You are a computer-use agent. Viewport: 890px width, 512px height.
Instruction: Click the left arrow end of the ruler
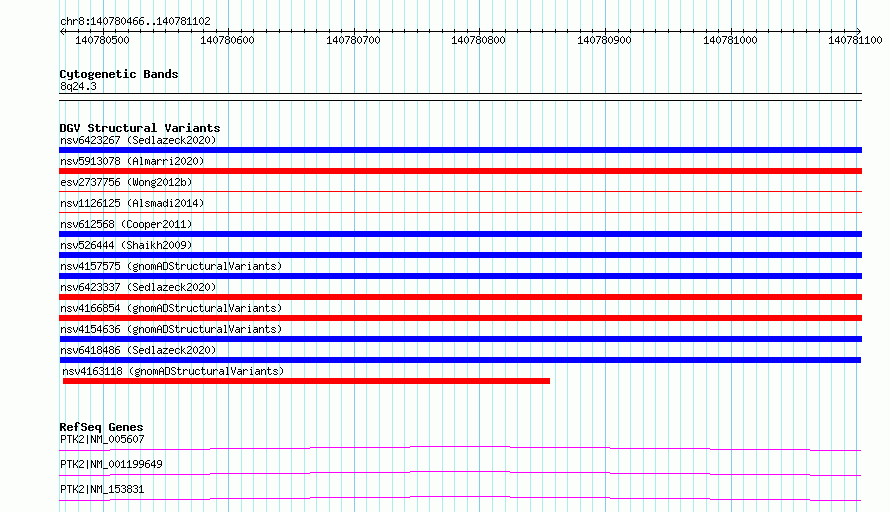click(62, 31)
